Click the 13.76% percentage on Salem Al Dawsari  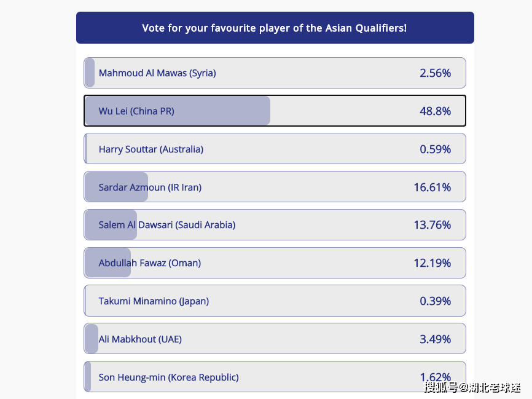tap(432, 225)
